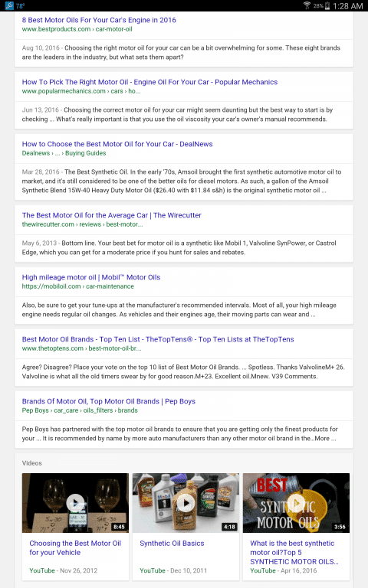The height and width of the screenshot is (588, 368).
Task: Tap www.popularmechanics.com URL breadcrumb
Action: pyautogui.click(x=81, y=91)
